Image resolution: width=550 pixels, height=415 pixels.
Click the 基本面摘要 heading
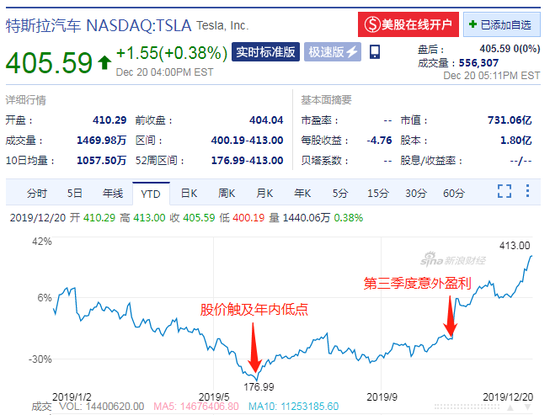click(x=326, y=100)
